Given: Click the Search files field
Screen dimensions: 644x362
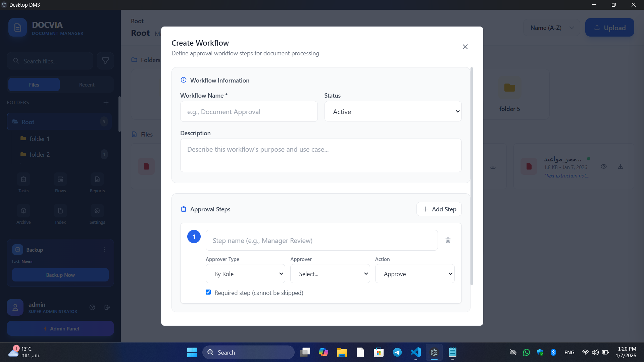Looking at the screenshot, I should pyautogui.click(x=50, y=61).
